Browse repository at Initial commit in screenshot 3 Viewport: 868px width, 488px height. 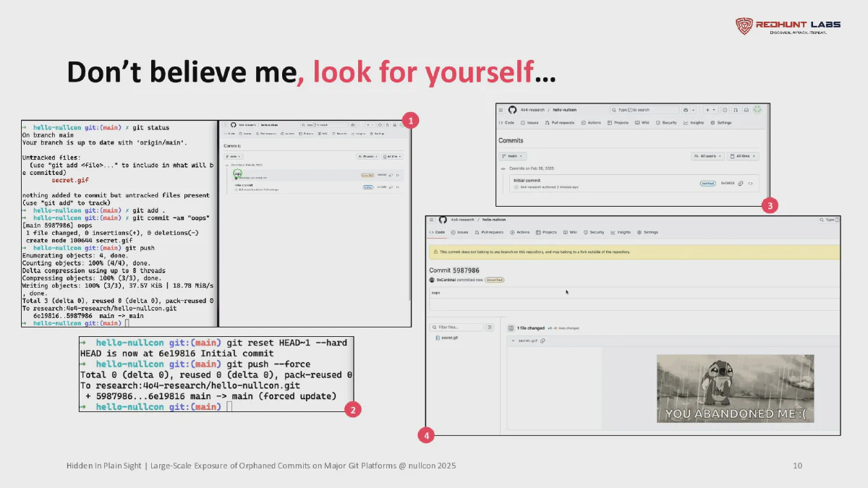[751, 184]
